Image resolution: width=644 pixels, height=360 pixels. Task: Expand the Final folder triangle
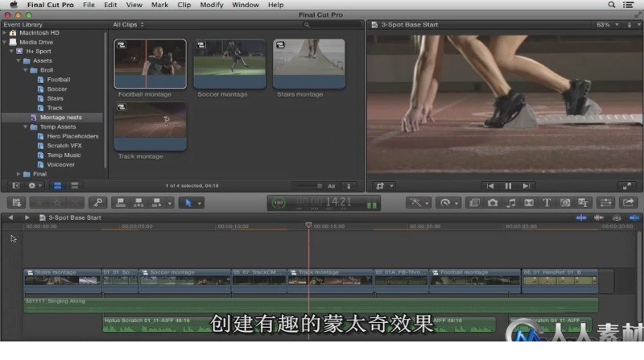tap(19, 174)
